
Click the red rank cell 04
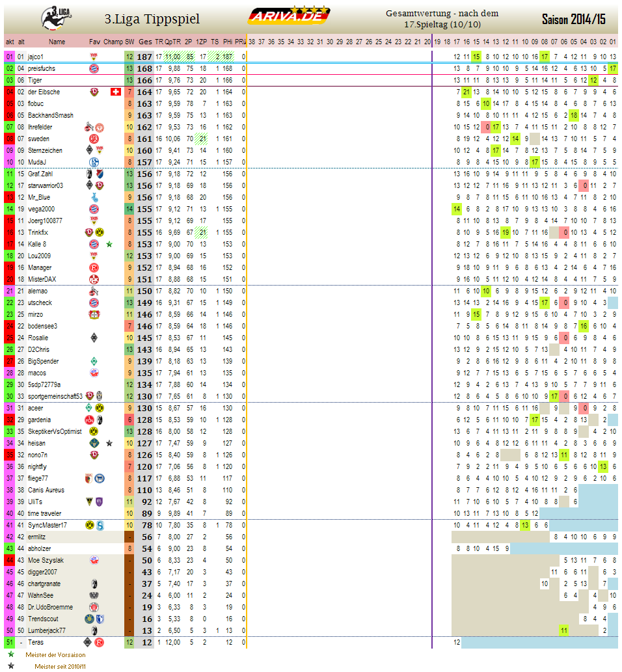[x=10, y=92]
